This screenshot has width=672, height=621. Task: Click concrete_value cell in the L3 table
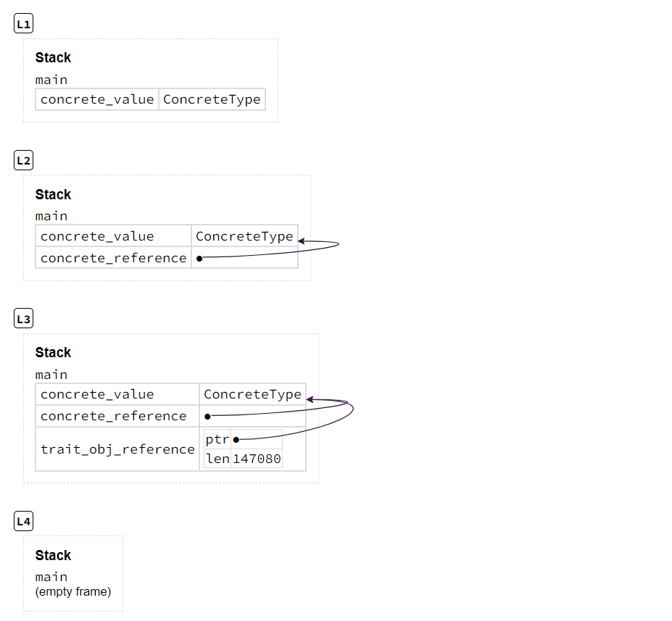(x=117, y=394)
